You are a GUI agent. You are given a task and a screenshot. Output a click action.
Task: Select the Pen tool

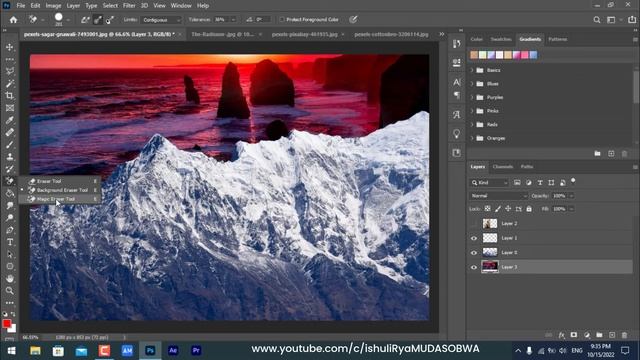pos(9,230)
